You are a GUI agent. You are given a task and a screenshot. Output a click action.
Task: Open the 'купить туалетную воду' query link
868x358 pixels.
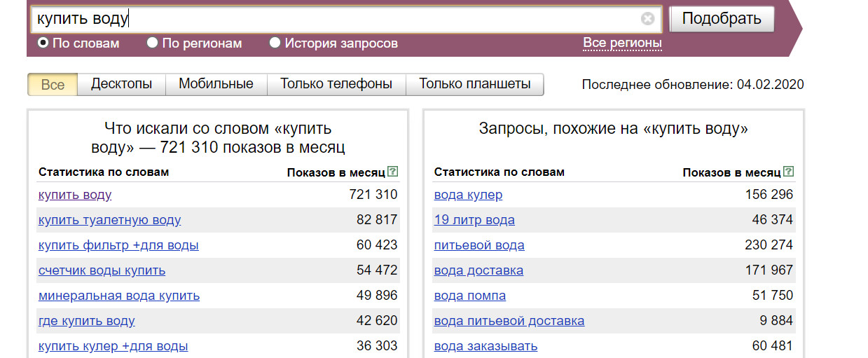click(x=110, y=220)
